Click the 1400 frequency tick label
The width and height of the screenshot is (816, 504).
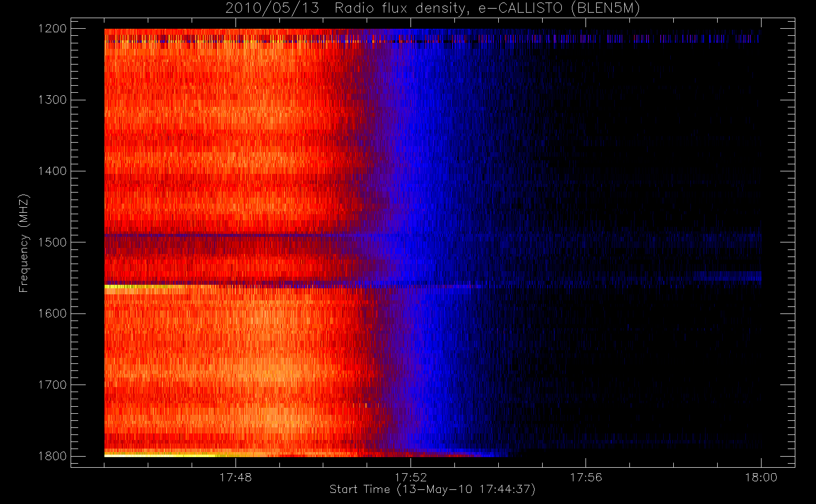tap(52, 171)
